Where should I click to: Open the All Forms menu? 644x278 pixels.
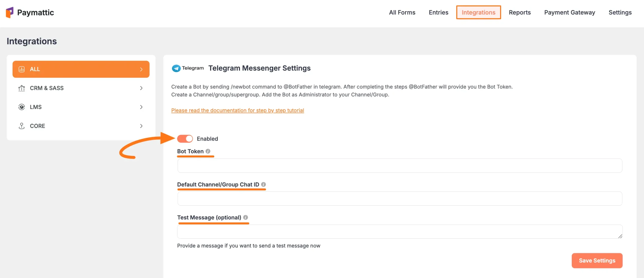[402, 12]
